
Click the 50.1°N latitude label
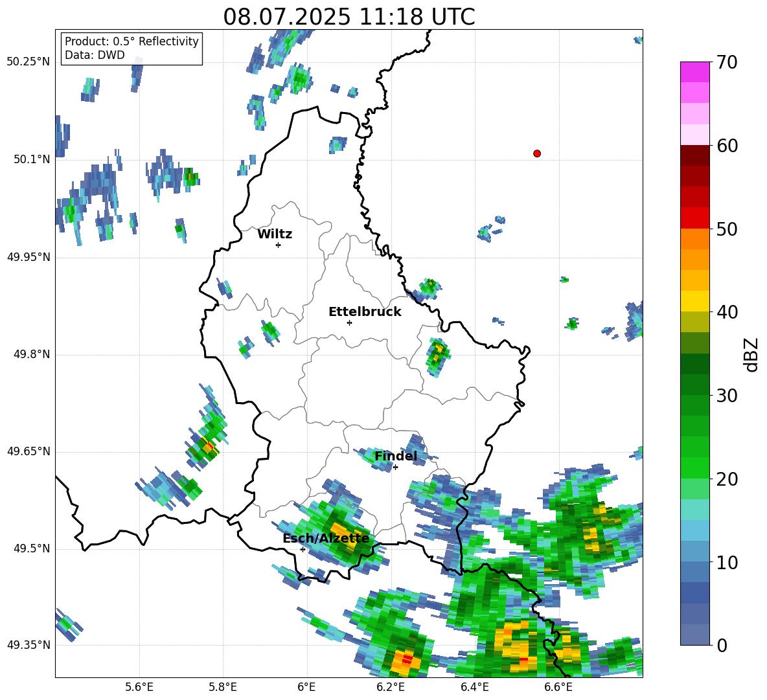point(31,159)
